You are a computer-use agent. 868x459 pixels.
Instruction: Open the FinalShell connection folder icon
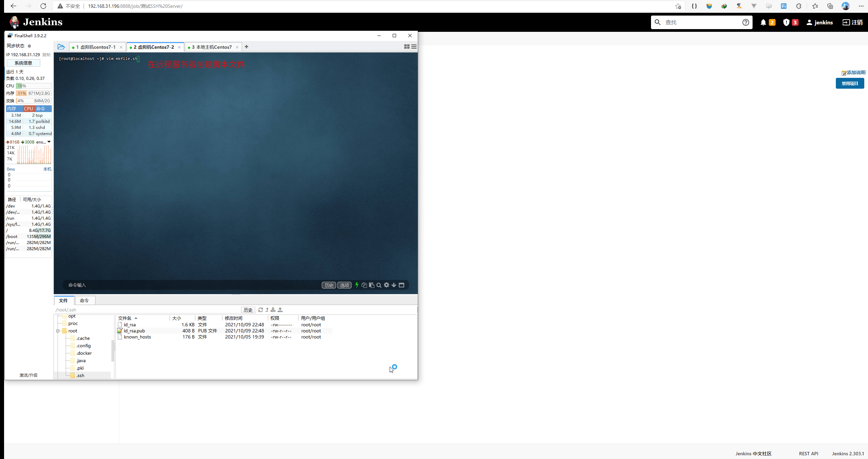[61, 47]
